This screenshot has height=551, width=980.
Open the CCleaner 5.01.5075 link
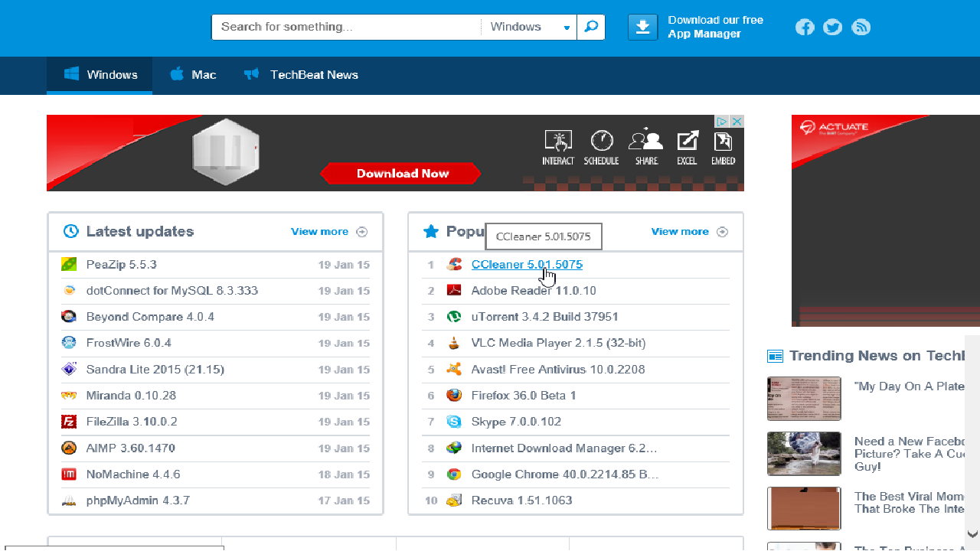(527, 264)
